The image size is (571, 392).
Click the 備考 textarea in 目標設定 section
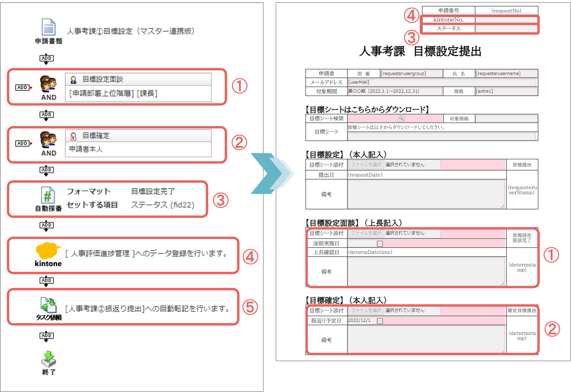[426, 194]
